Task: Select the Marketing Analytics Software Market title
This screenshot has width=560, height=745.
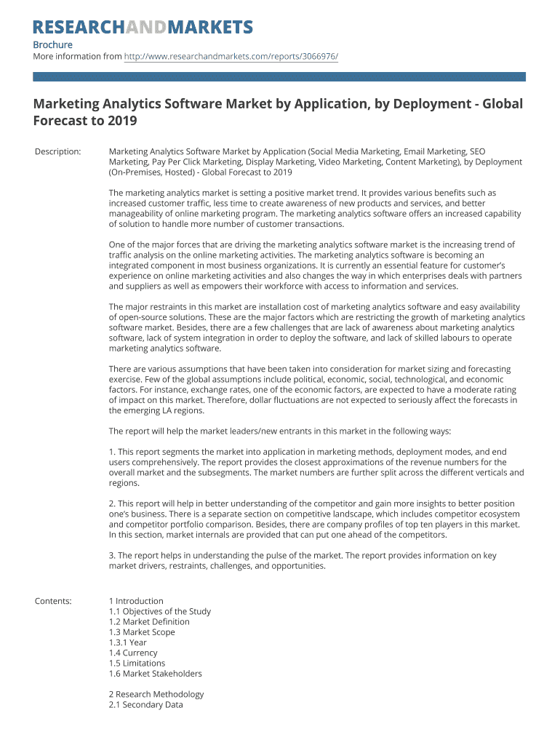Action: point(278,112)
